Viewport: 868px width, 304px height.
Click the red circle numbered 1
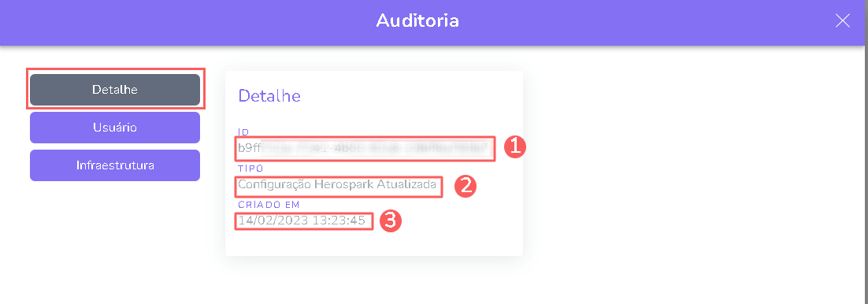point(515,147)
